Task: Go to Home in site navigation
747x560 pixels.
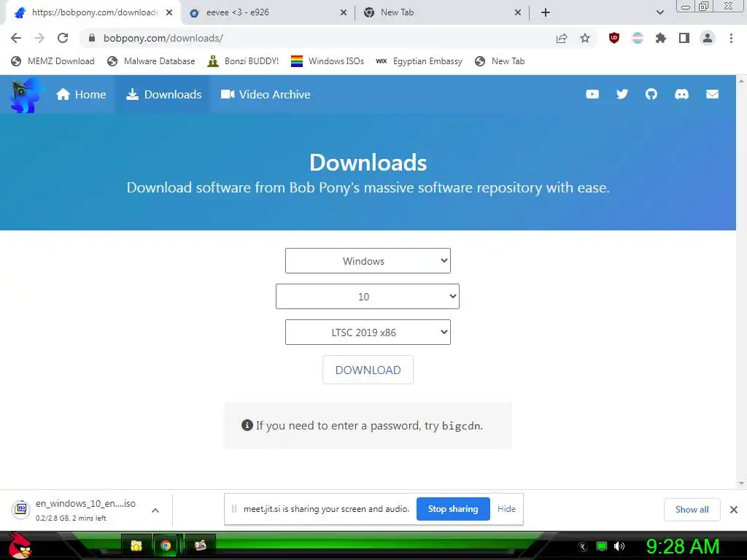Action: point(81,94)
